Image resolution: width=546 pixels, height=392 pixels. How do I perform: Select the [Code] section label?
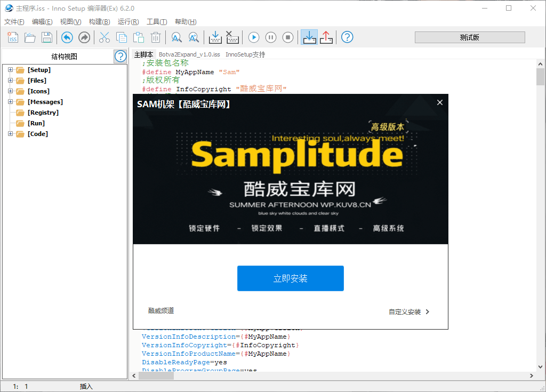38,134
